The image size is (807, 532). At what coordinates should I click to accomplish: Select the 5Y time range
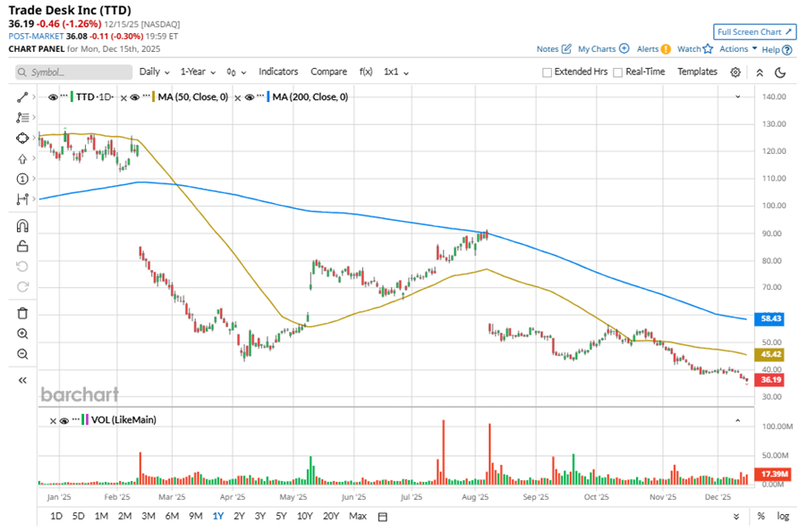pos(281,516)
